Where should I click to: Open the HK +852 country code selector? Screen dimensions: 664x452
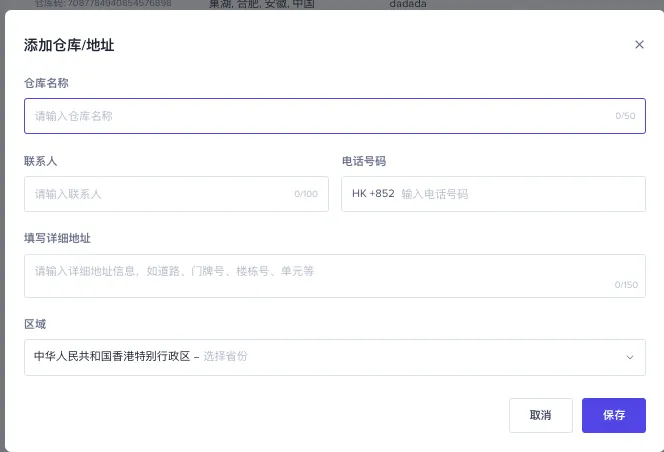[373, 194]
